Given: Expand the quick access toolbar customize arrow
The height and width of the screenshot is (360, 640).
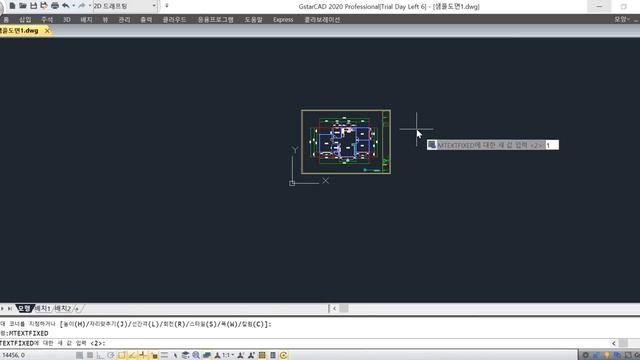Looking at the screenshot, I should pos(167,6).
